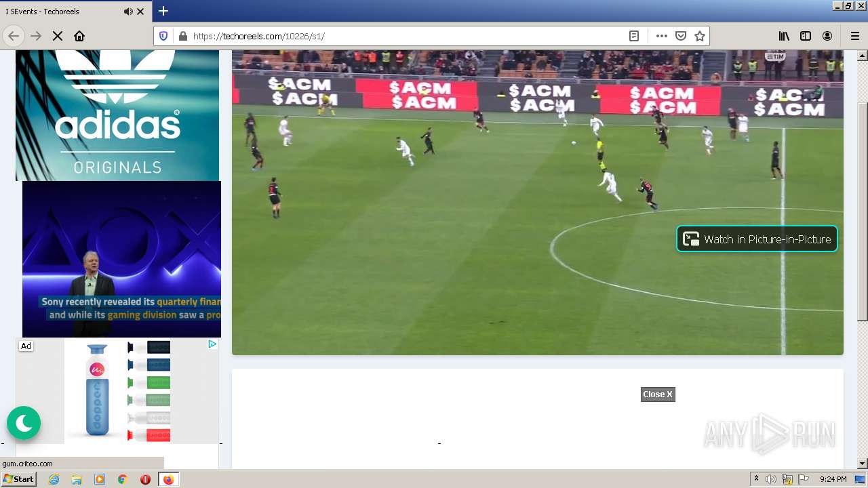Click the football match video player
This screenshot has width=868, height=488.
537,202
